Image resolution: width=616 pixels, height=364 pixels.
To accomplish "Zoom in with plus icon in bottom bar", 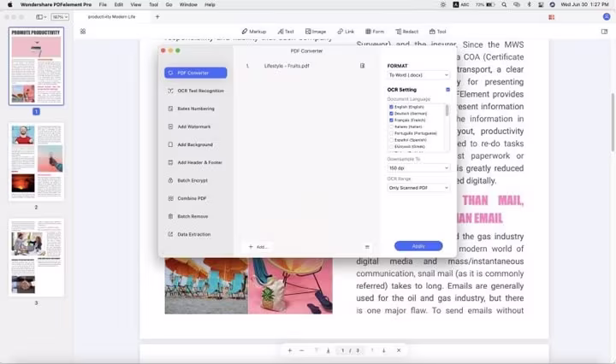I will point(290,350).
